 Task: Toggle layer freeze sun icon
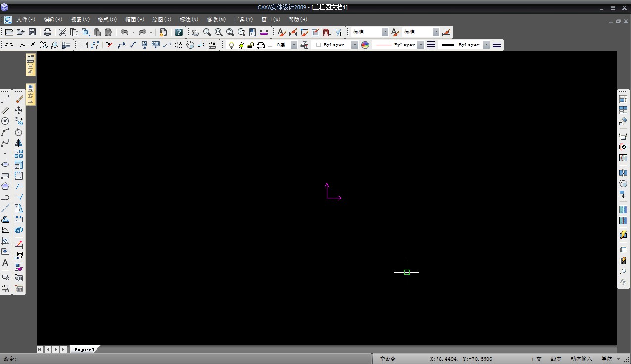point(241,45)
